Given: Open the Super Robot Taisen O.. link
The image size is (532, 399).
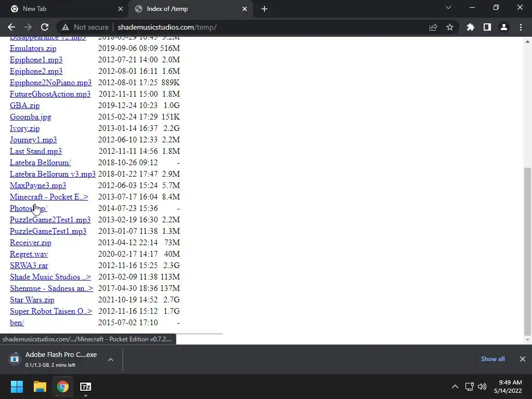Looking at the screenshot, I should click(x=51, y=312).
